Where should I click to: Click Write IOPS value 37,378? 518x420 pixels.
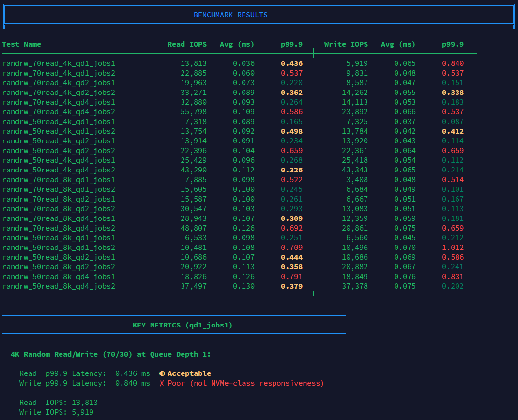(x=355, y=286)
